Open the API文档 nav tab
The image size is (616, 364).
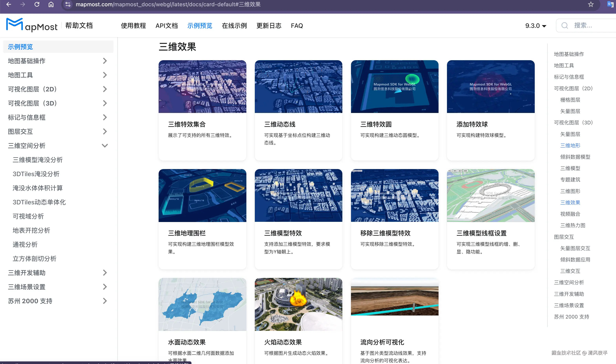click(x=166, y=26)
